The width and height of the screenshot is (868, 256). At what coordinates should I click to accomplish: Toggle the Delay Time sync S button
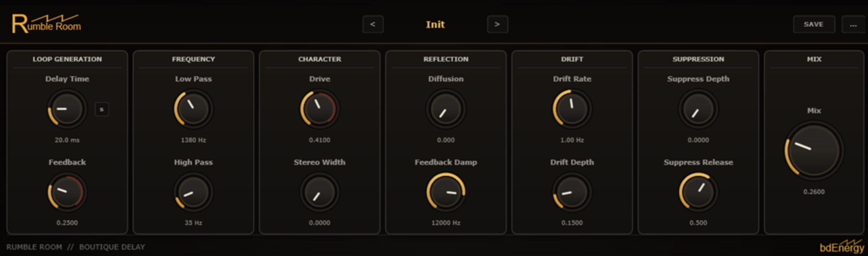point(102,109)
